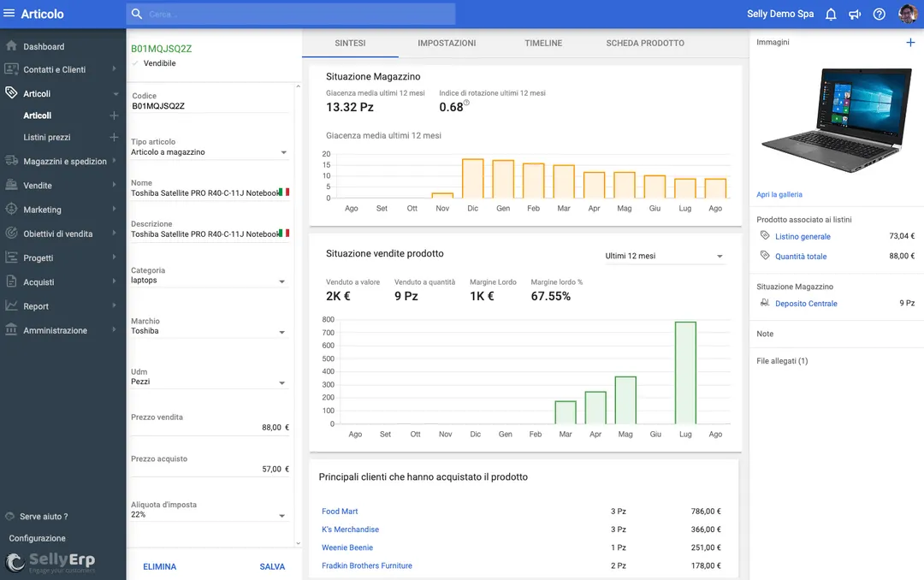
Task: Click the Obiettivi di vendita target icon
Action: coord(11,233)
